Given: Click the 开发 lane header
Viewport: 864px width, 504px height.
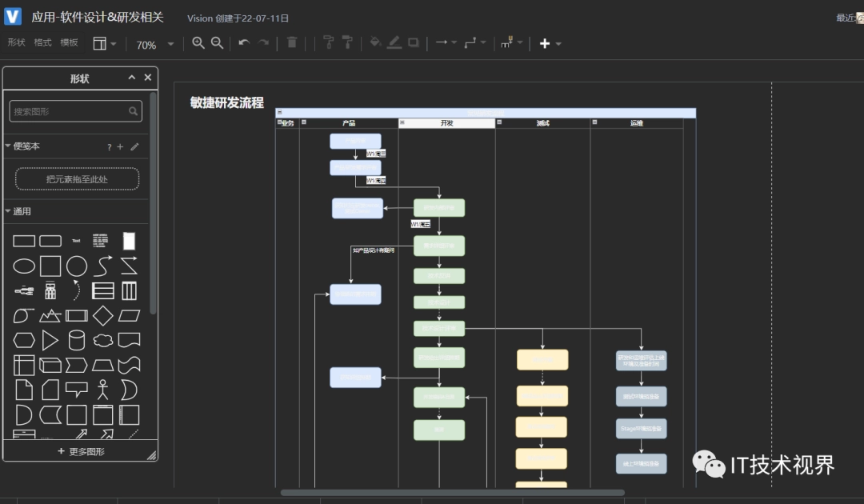Looking at the screenshot, I should tap(447, 123).
